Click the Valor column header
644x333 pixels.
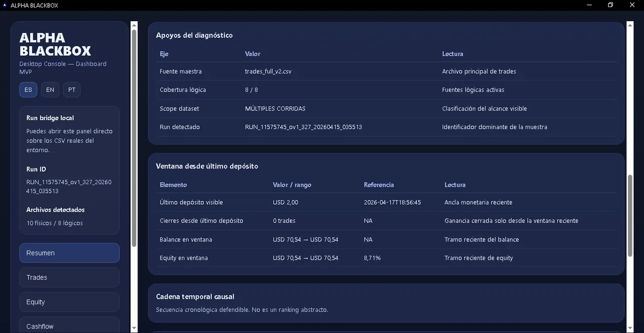253,54
